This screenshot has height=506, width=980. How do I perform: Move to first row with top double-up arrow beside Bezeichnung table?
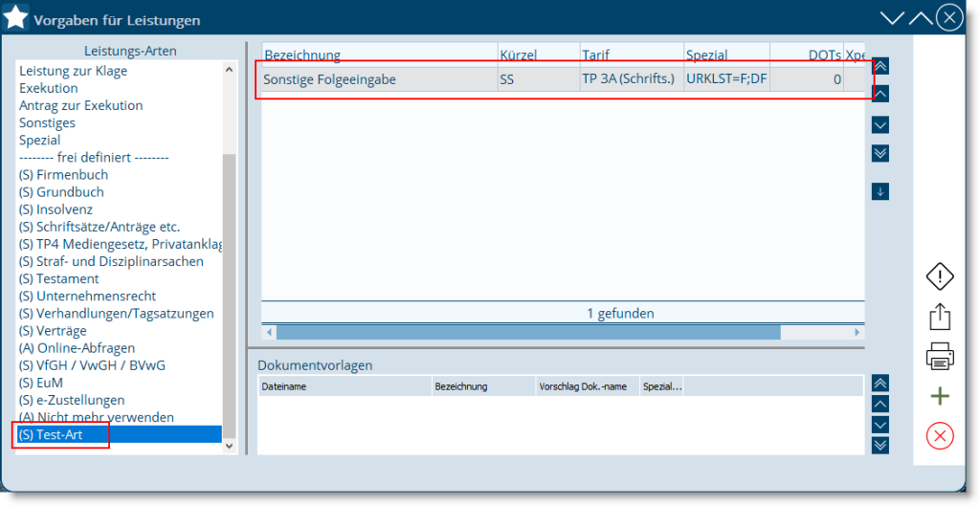tap(881, 66)
